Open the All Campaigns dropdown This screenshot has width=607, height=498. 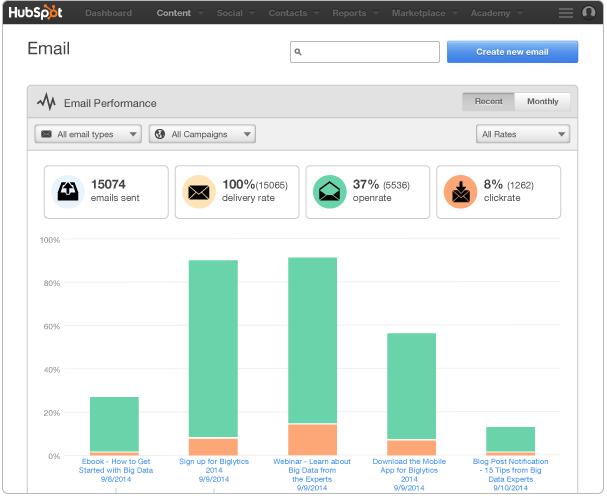coord(202,134)
